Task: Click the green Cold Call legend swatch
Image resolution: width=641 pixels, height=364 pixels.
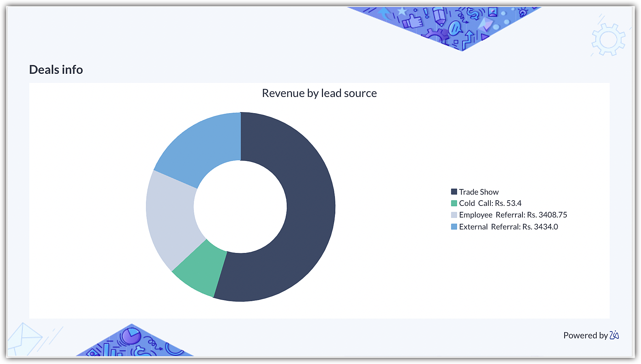Action: (x=454, y=203)
